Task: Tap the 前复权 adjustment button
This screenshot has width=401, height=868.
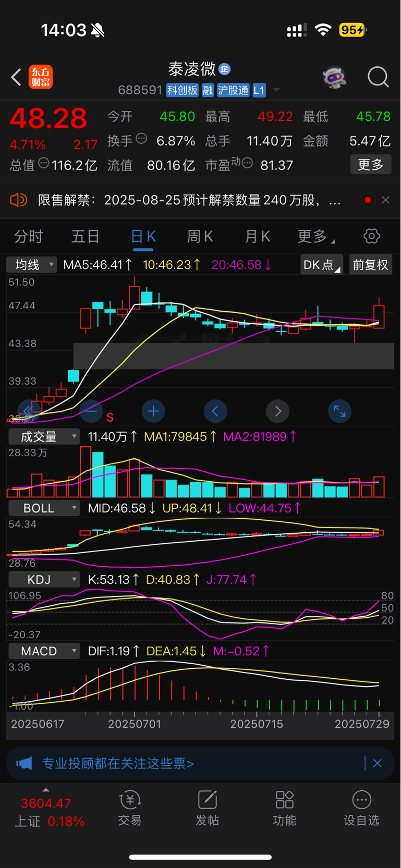Action: tap(370, 265)
